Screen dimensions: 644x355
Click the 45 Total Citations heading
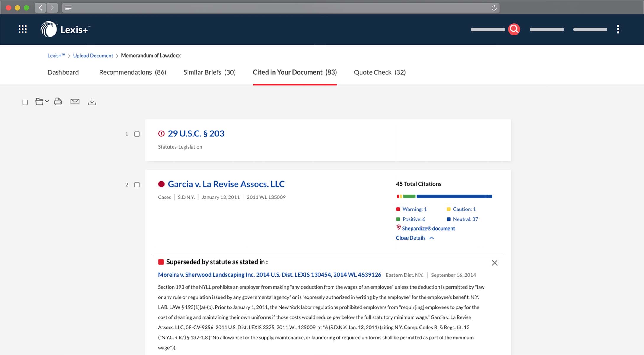click(x=419, y=184)
